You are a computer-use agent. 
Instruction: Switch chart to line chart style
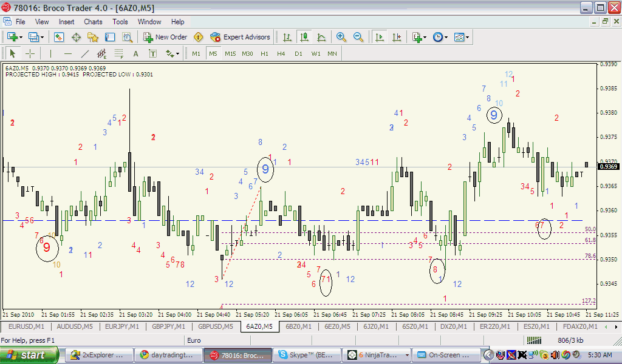(321, 37)
